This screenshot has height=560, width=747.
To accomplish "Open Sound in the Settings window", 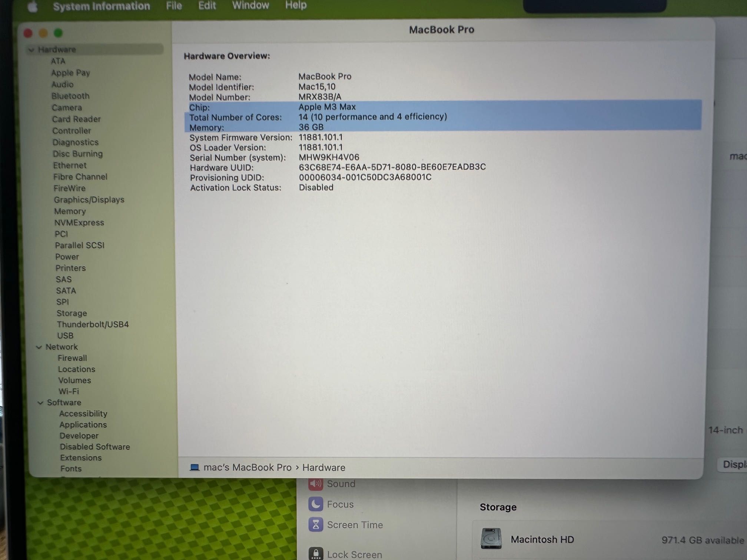I will point(341,484).
